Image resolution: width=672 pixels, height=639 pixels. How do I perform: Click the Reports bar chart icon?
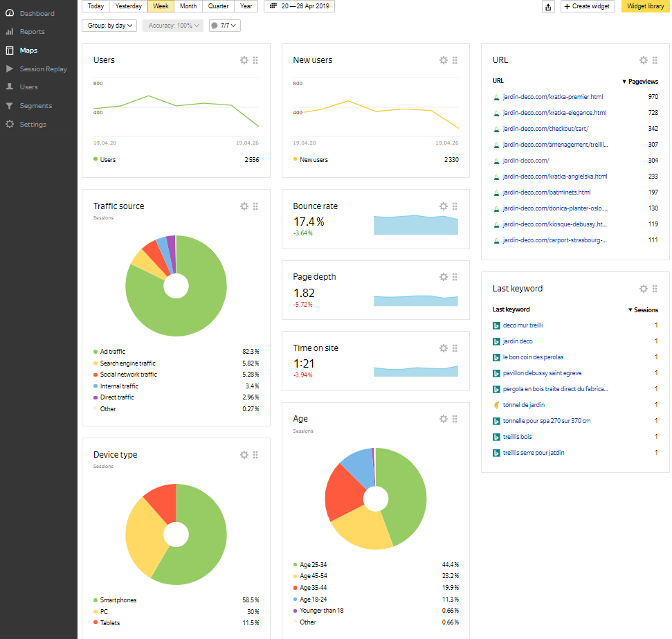10,32
